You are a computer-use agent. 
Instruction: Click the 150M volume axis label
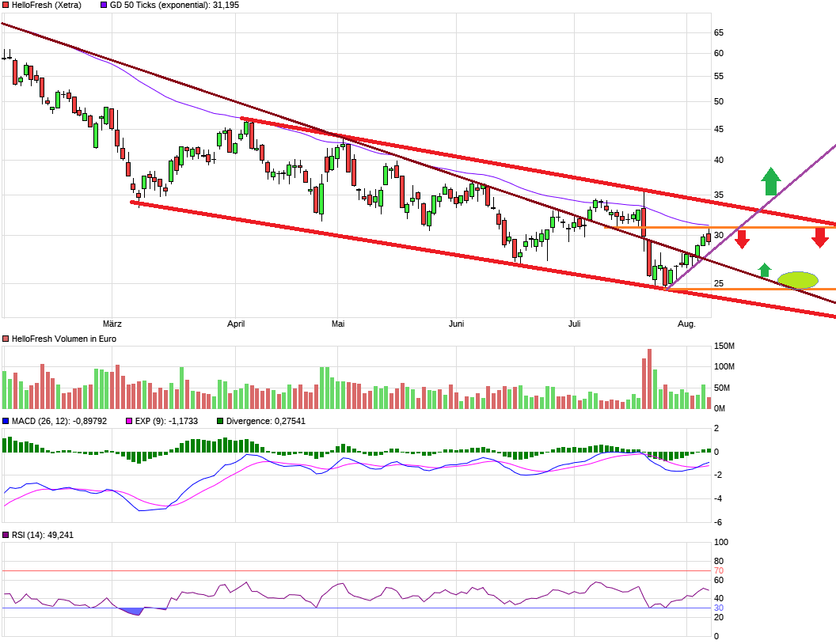tap(724, 347)
